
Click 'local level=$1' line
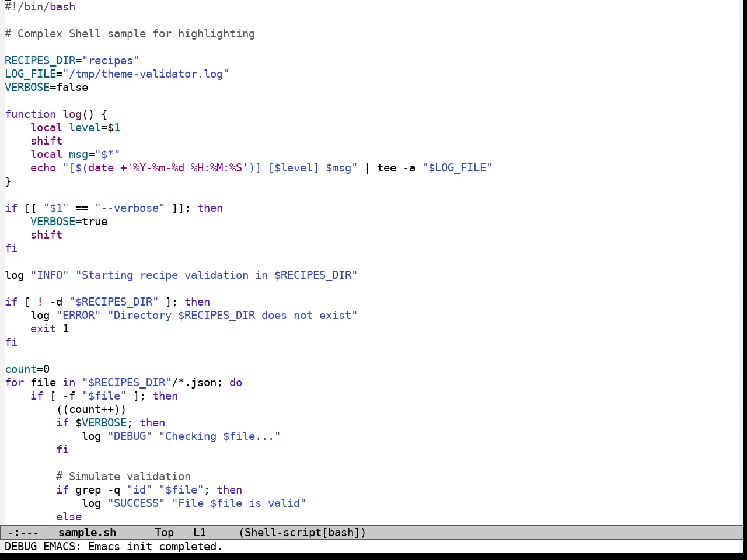75,128
